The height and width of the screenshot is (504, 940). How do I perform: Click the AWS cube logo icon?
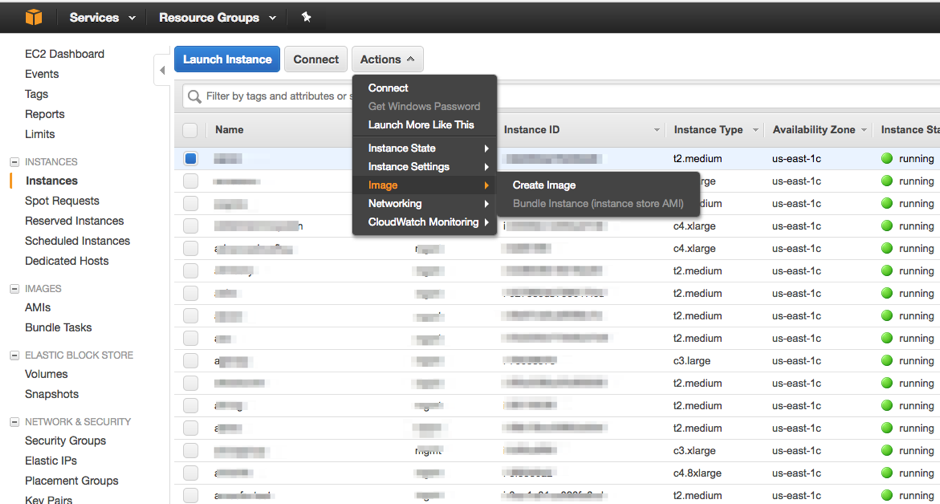pos(34,17)
